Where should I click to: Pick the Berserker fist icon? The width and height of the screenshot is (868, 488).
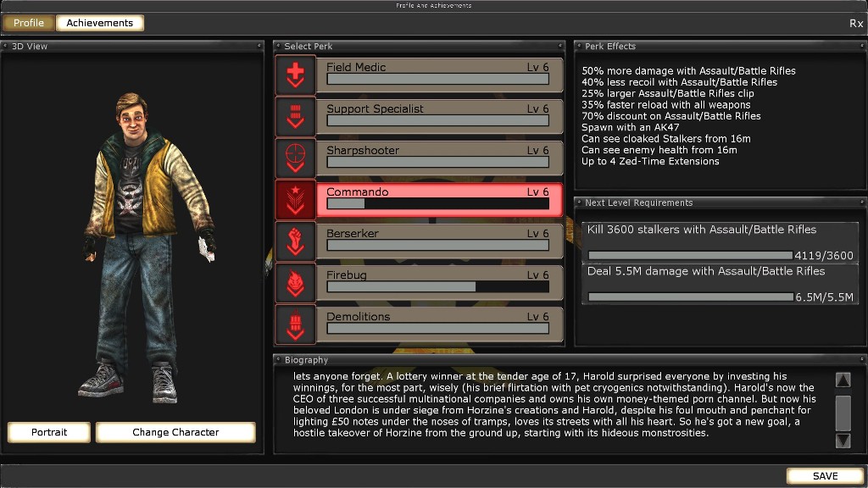click(295, 241)
